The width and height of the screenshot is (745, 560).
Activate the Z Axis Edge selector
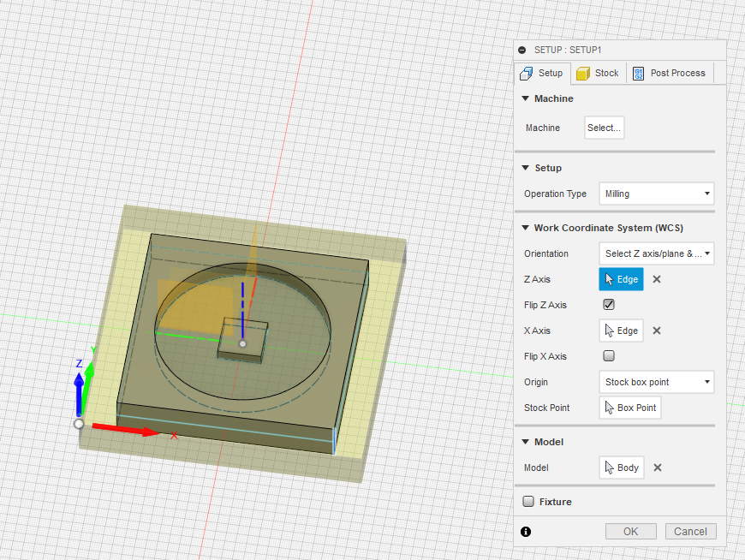tap(621, 279)
